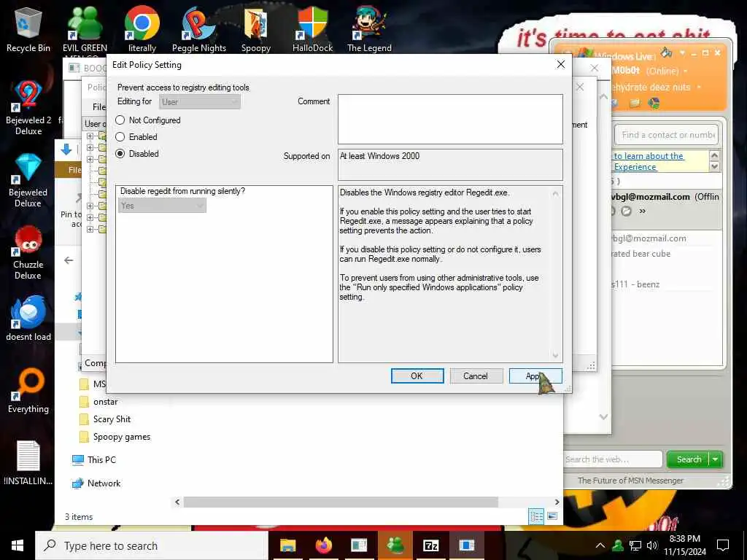Select the Bejeweled 2 Deluxe icon
The height and width of the screenshot is (560, 747).
click(x=28, y=108)
